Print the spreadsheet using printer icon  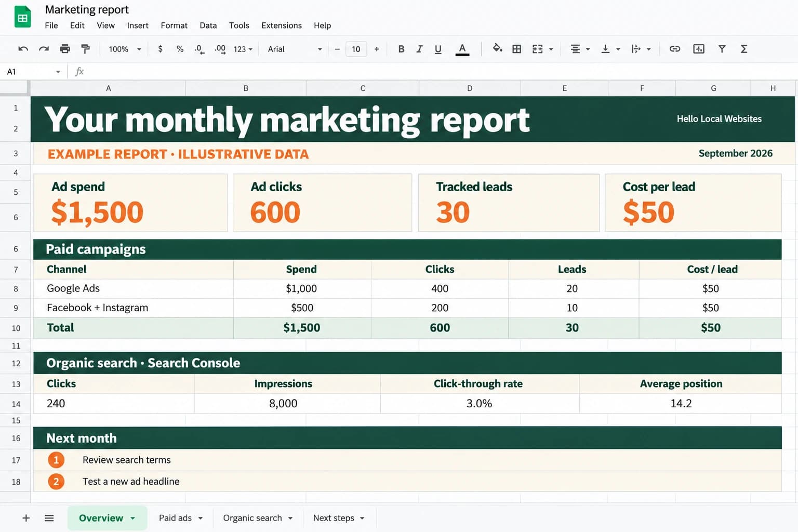(x=65, y=49)
